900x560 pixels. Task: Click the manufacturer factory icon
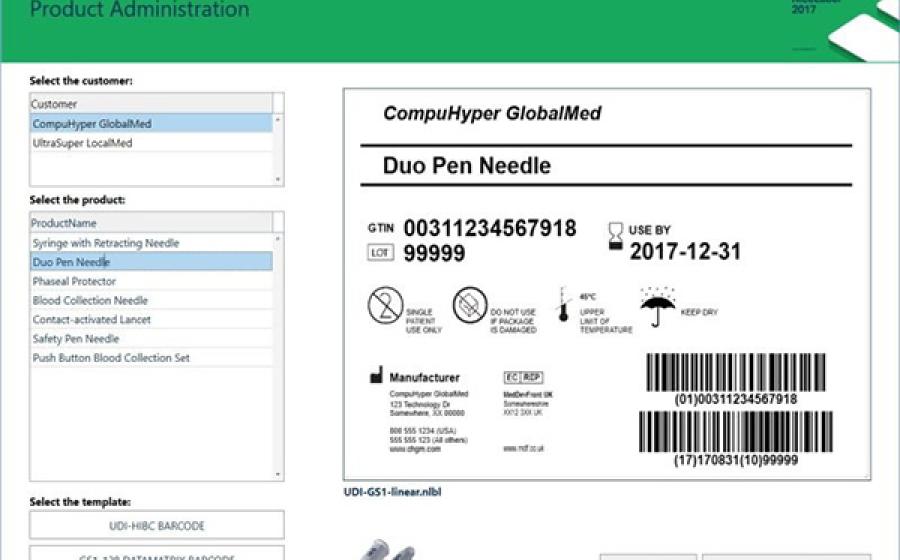tap(377, 375)
